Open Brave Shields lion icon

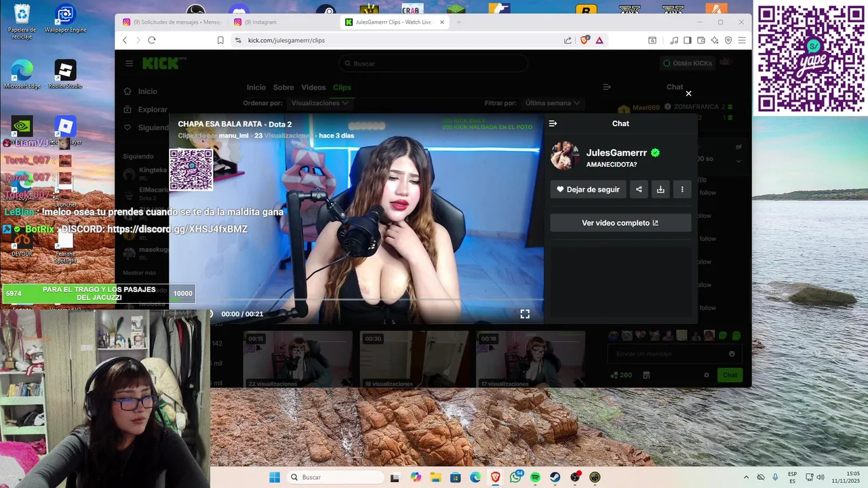click(x=585, y=40)
